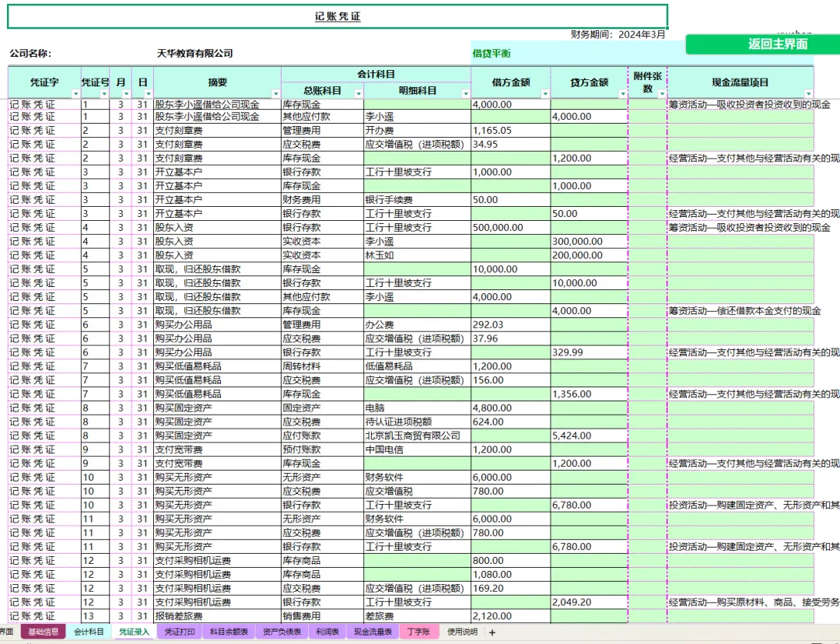The image size is (840, 644).
Task: Open the 丁字账 sheet tab
Action: pos(419,632)
